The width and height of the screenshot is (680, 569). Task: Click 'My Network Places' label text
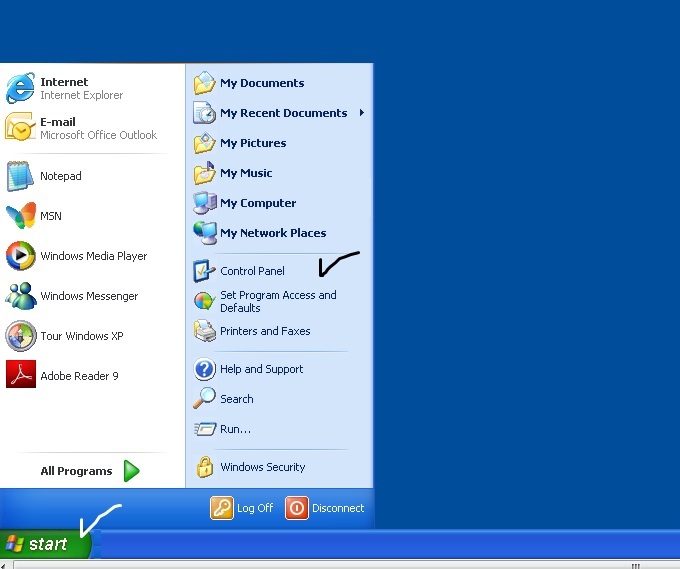coord(273,233)
